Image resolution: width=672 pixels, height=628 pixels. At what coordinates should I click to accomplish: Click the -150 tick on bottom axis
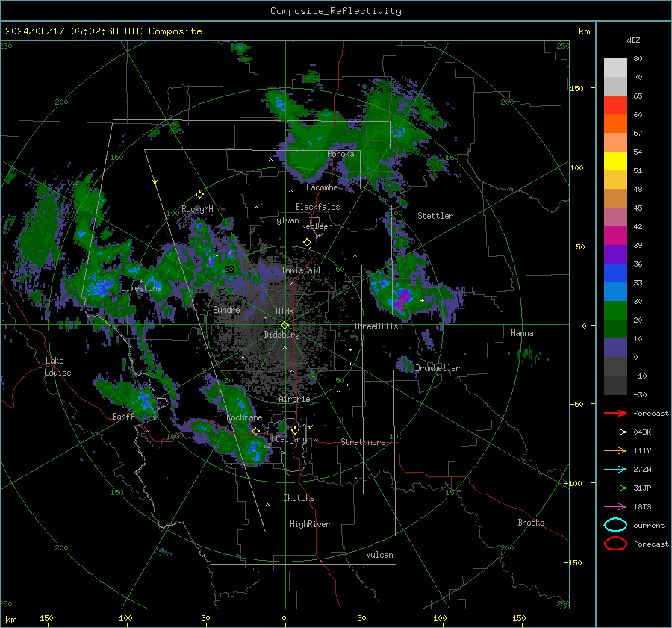[x=45, y=618]
